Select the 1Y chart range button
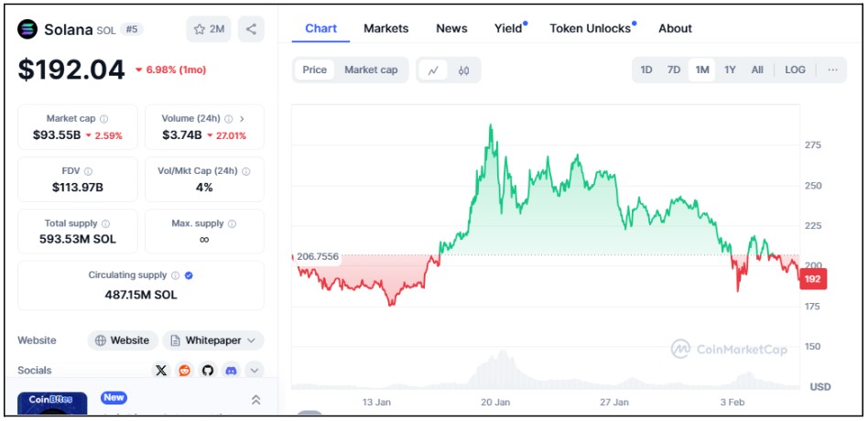The height and width of the screenshot is (421, 868). (730, 70)
